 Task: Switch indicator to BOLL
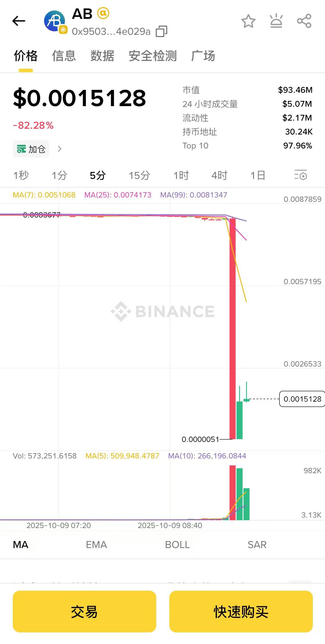pos(177,545)
